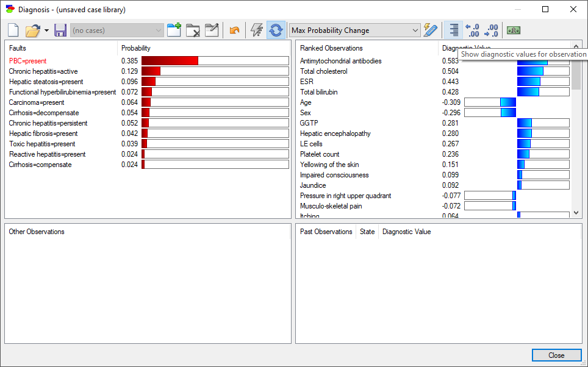
Task: Add the current case to library
Action: (174, 30)
